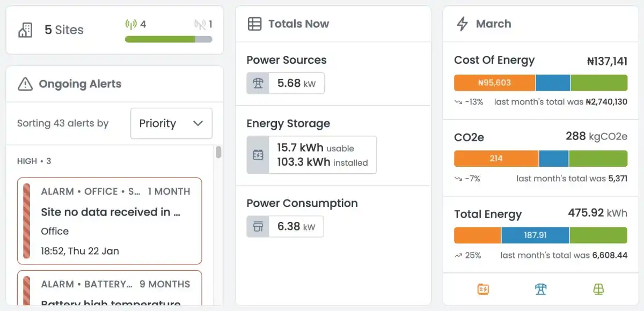Image resolution: width=644 pixels, height=311 pixels.
Task: Toggle the orange generator source icon
Action: click(x=483, y=290)
